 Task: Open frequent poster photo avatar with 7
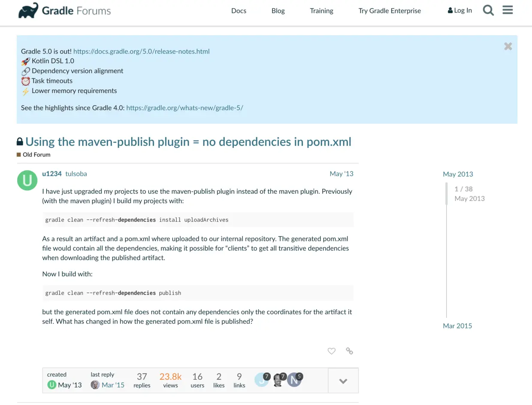pos(278,380)
